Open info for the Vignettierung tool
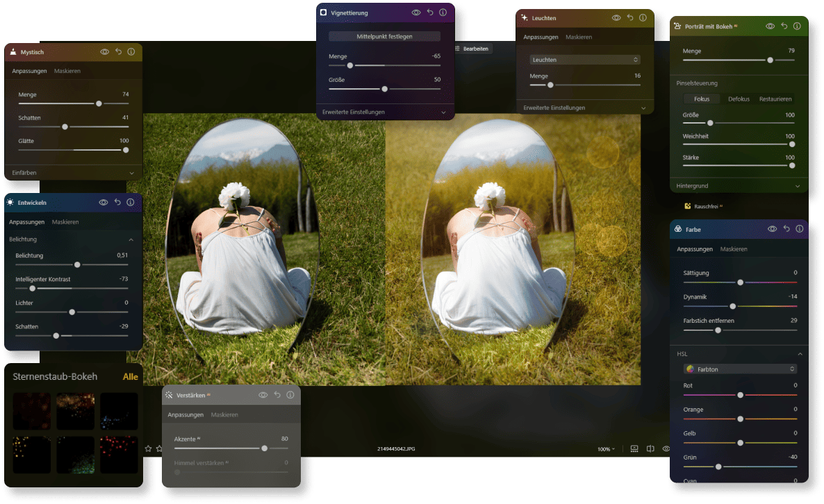The height and width of the screenshot is (504, 824). click(x=443, y=12)
